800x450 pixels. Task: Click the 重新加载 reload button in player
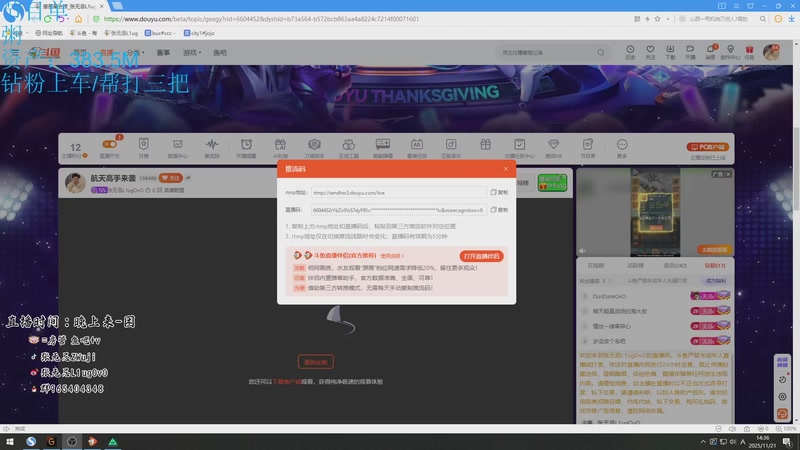(x=316, y=362)
